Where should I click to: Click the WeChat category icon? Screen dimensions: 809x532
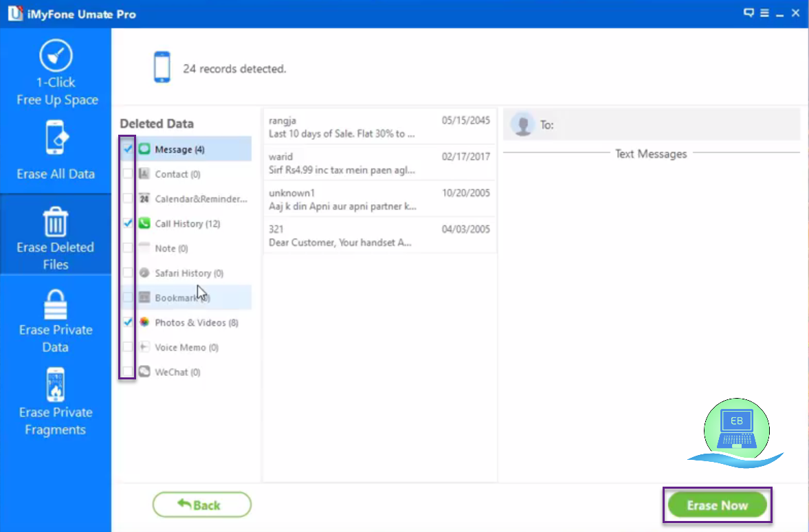tap(144, 372)
